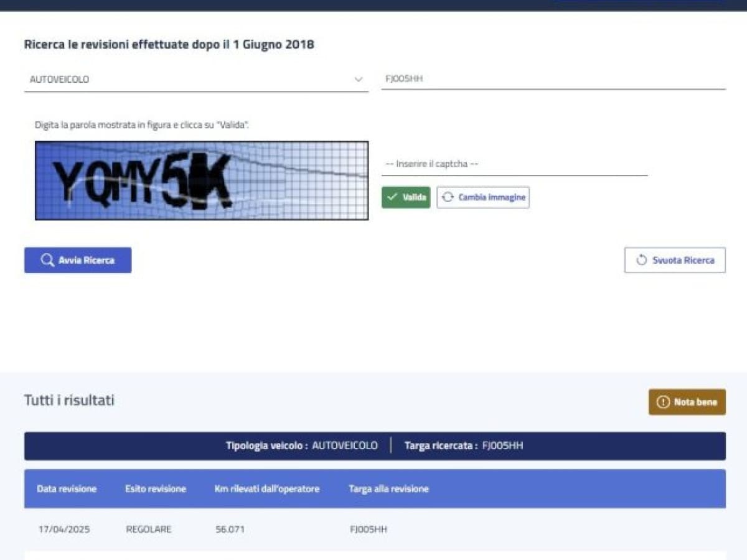
Task: Open the AUTOVEICOLO vehicle type selector
Action: 187,80
